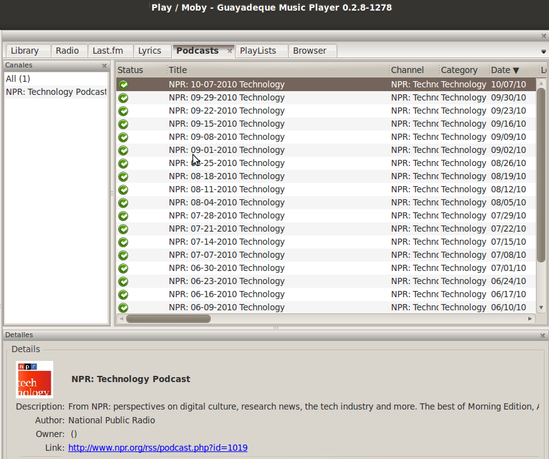Close the Podcasts tab via its x
549x459 pixels.
click(x=229, y=51)
